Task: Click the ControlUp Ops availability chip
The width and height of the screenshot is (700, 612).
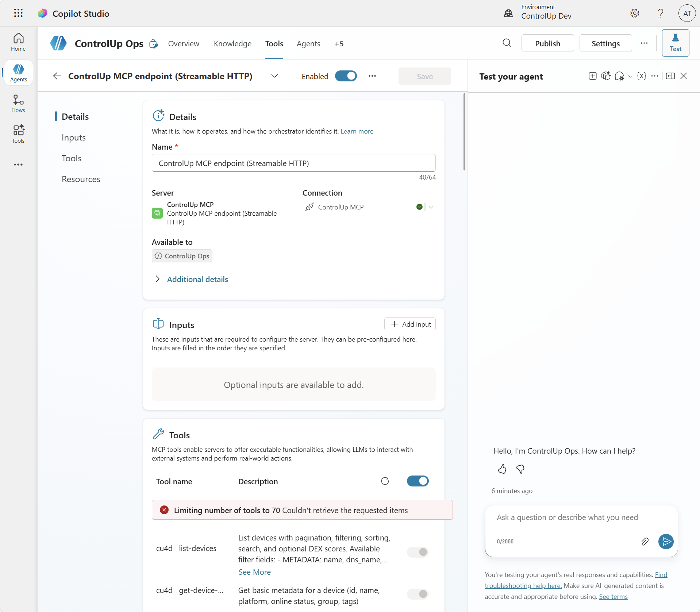Action: click(182, 256)
